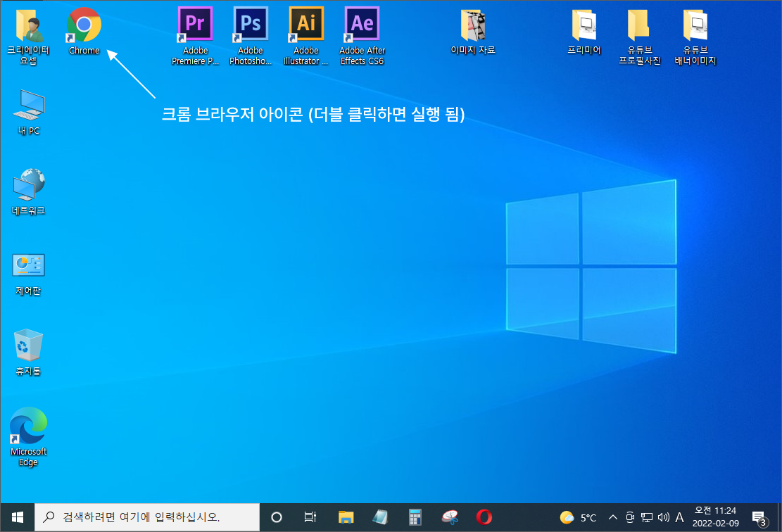Click the taskbar search box
The height and width of the screenshot is (532, 782).
tap(147, 517)
